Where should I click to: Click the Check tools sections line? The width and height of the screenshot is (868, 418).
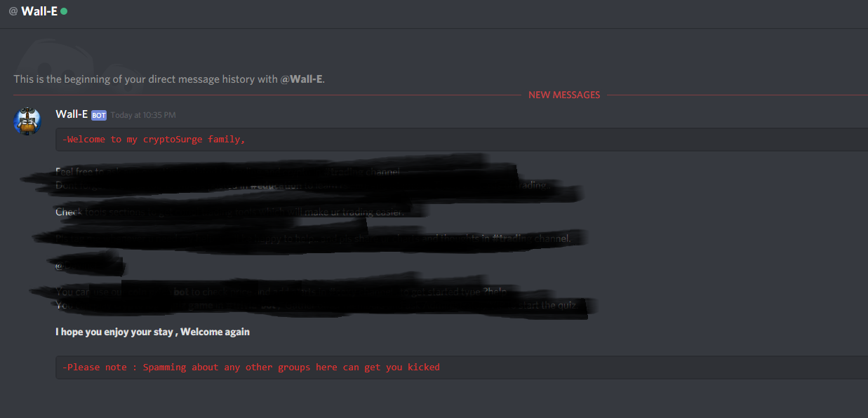[x=232, y=212]
